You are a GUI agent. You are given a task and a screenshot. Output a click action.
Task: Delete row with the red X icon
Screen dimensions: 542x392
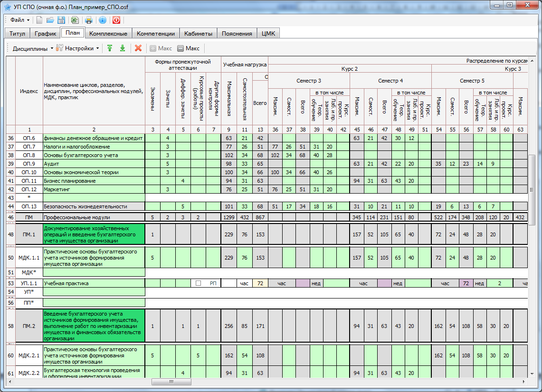138,48
